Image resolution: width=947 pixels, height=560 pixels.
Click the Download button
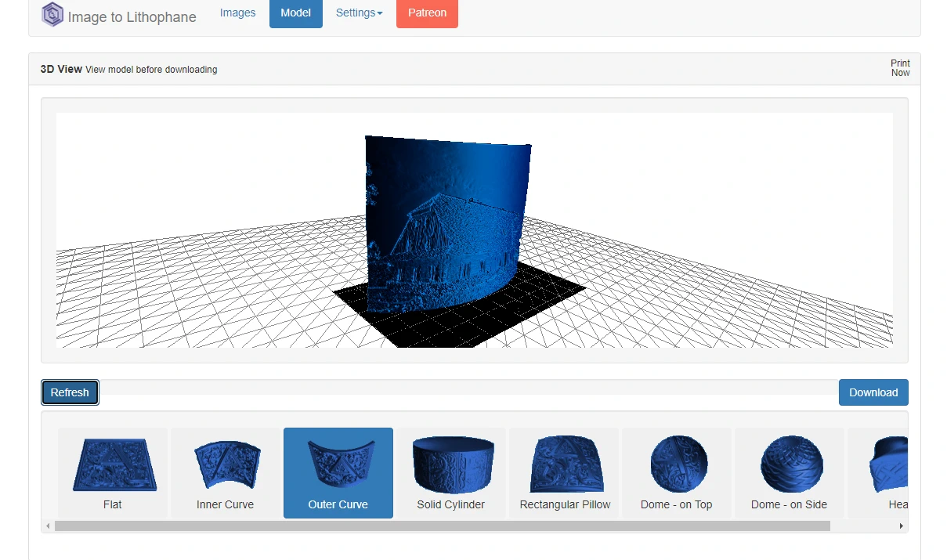[x=873, y=392]
